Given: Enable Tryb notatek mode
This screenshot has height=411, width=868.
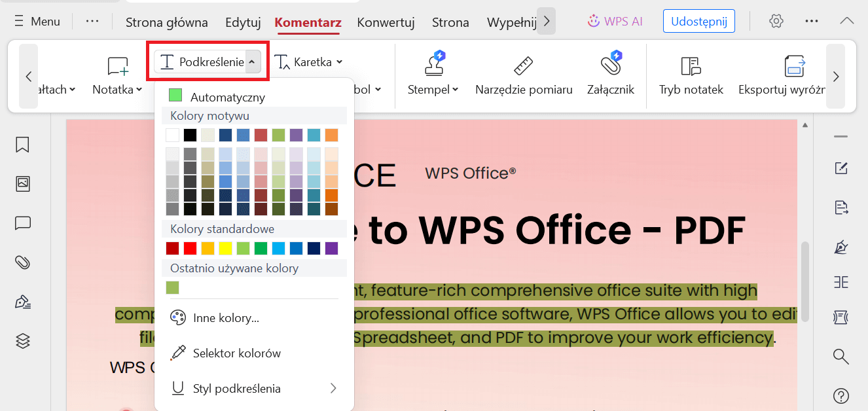Looking at the screenshot, I should [691, 76].
